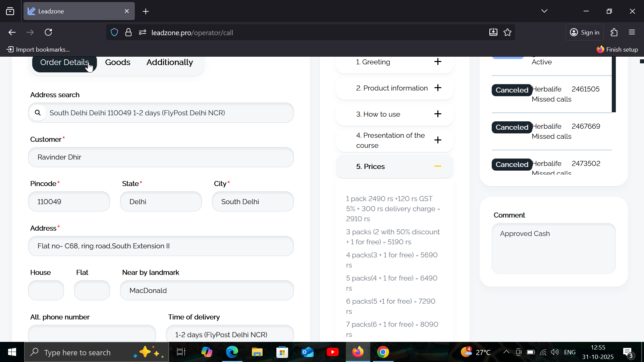Switch to the Additionally tab
The height and width of the screenshot is (362, 644).
click(169, 62)
